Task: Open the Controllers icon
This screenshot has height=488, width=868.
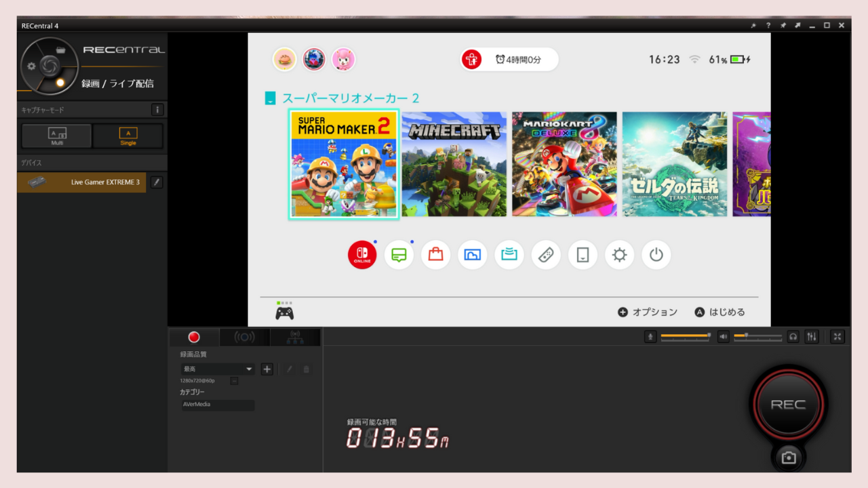Action: click(x=545, y=255)
